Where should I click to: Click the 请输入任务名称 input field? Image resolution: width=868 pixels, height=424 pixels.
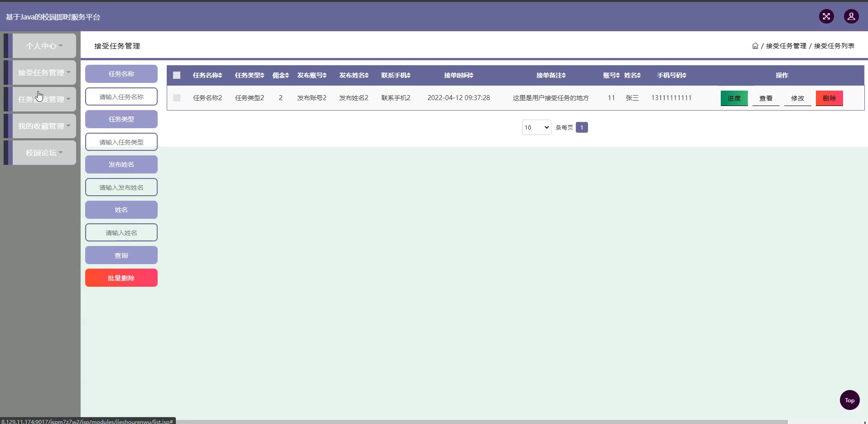pyautogui.click(x=121, y=97)
